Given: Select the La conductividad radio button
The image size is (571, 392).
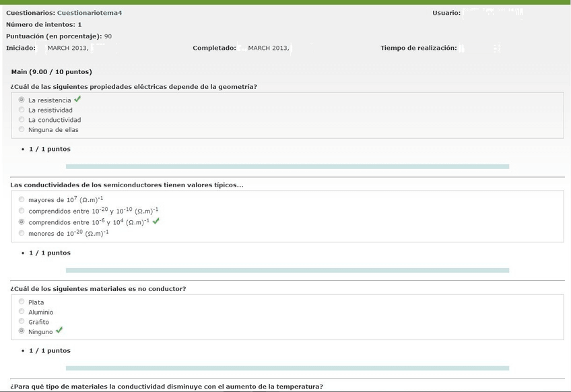Looking at the screenshot, I should (22, 120).
